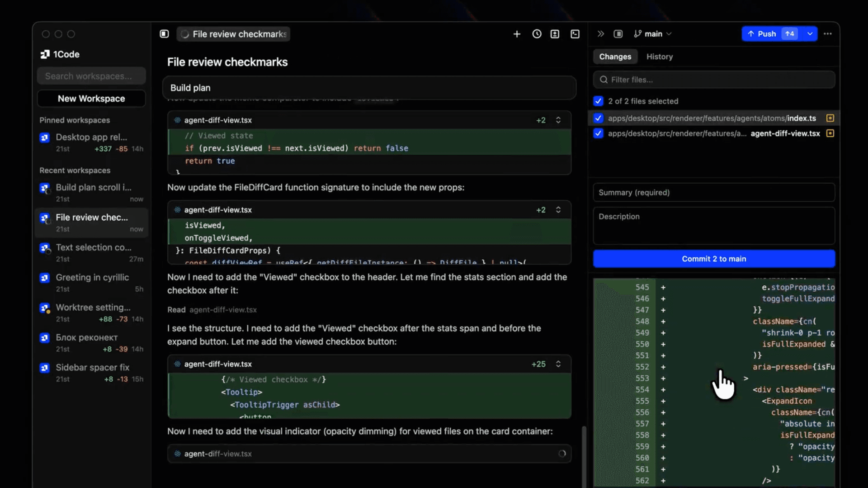Open diff view icon next to index.ts
Viewport: 868px width, 488px height.
tap(830, 118)
